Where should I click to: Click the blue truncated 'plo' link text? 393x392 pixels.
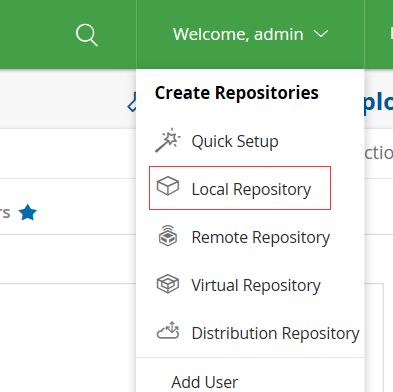(x=378, y=102)
